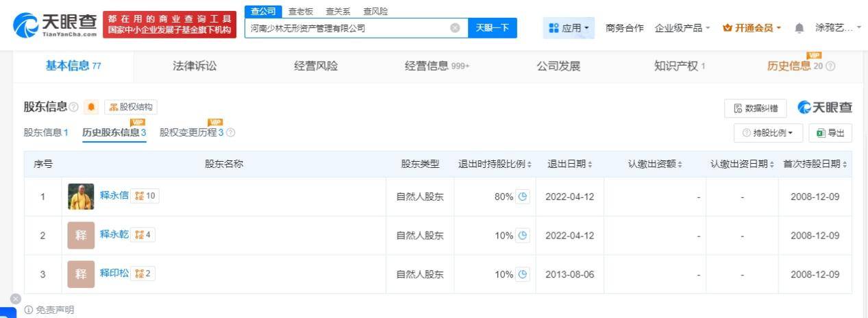Open 释永信 shareholder profile link

click(114, 195)
